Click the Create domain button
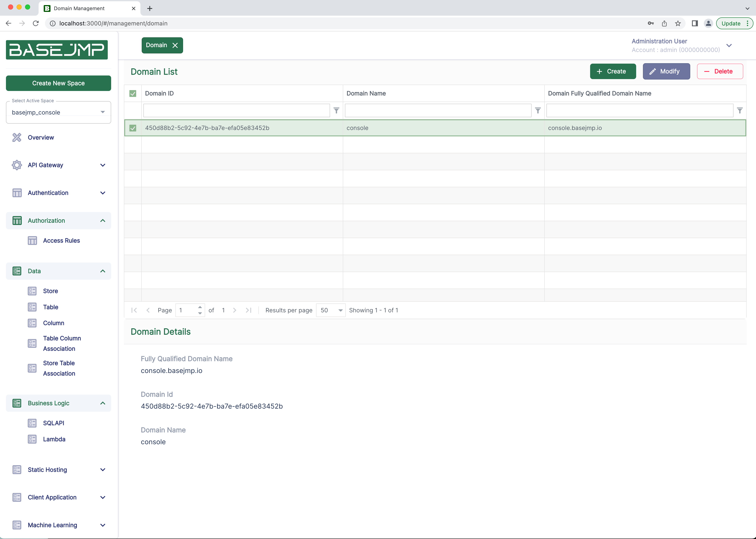756x539 pixels. point(613,71)
